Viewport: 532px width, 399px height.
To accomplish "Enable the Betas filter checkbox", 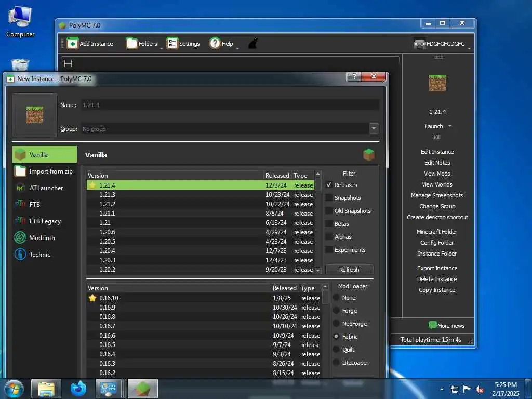I will [x=328, y=223].
